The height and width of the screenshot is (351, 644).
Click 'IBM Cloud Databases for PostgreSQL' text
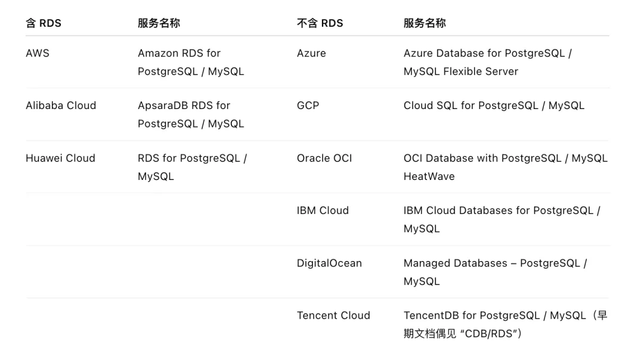(x=498, y=210)
